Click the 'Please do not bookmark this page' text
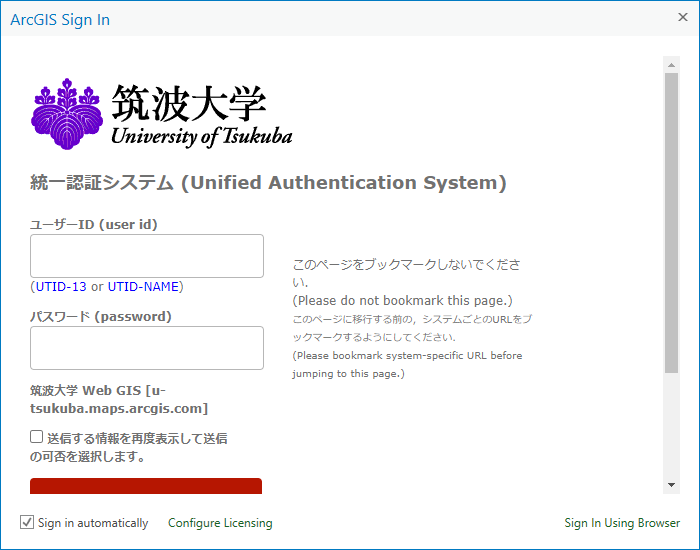The height and width of the screenshot is (550, 700). pyautogui.click(x=402, y=300)
